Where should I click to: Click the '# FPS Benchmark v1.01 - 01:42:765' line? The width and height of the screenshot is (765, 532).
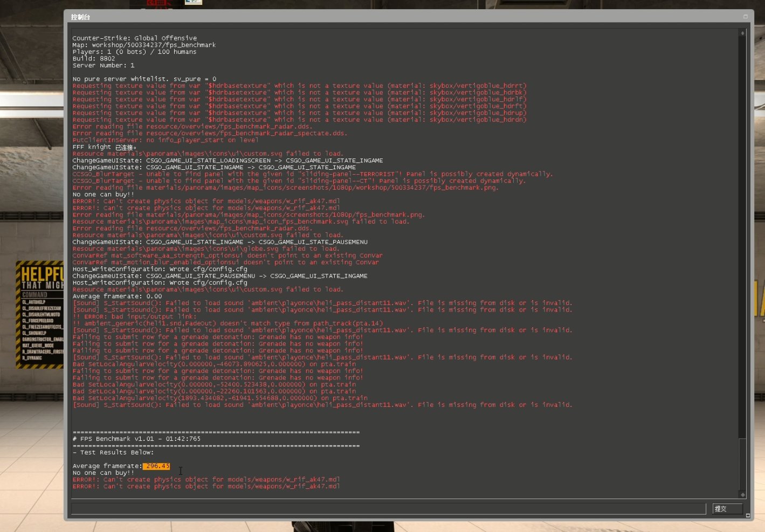point(136,439)
